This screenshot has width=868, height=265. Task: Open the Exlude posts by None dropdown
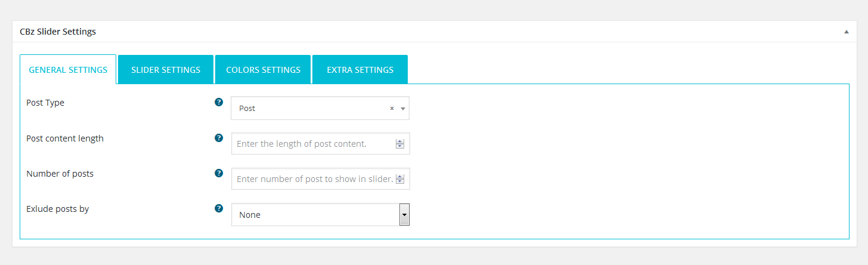tap(320, 215)
